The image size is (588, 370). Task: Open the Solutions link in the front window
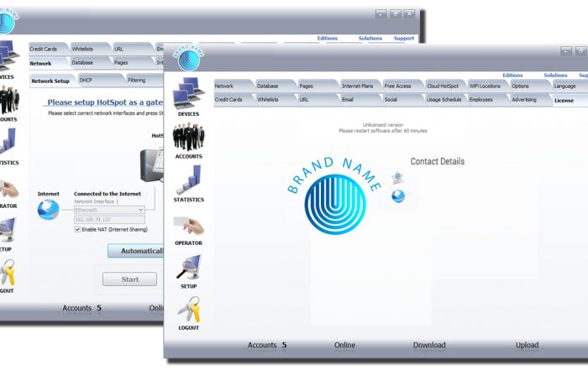click(555, 76)
